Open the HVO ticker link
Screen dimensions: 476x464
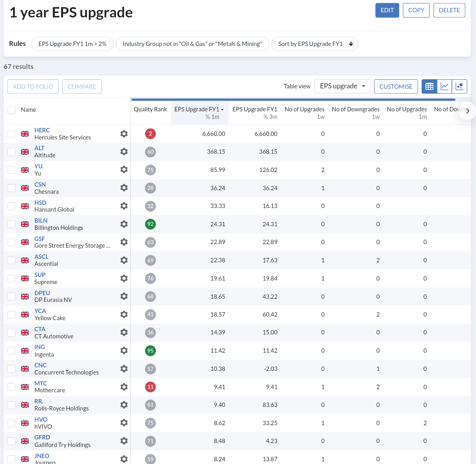[x=41, y=420]
